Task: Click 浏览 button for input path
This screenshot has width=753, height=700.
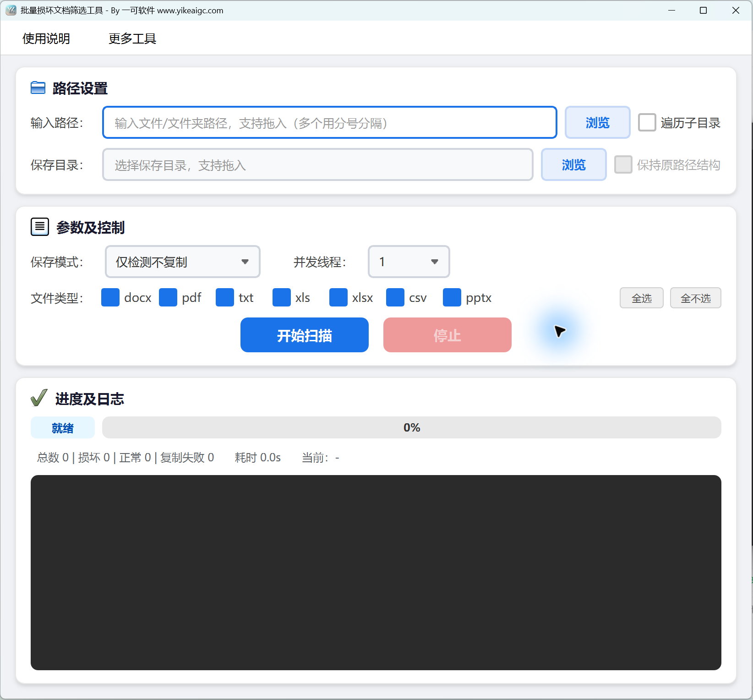Action: coord(598,122)
